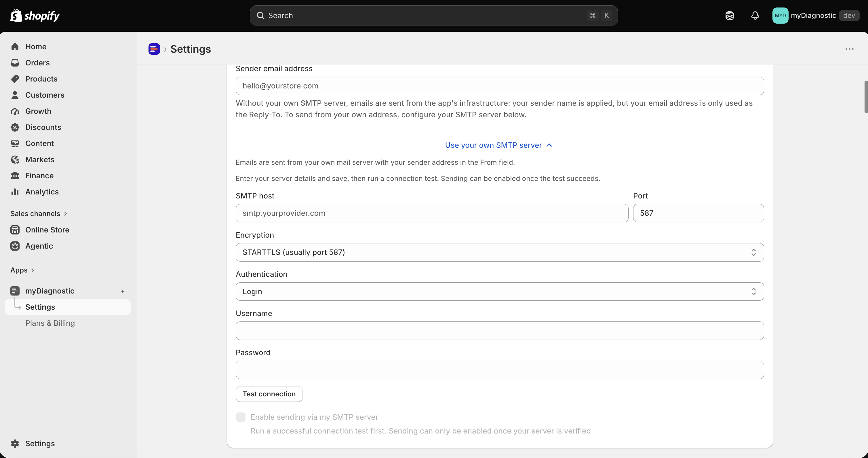This screenshot has height=458, width=868.
Task: Open the Authentication Login dropdown
Action: point(499,292)
